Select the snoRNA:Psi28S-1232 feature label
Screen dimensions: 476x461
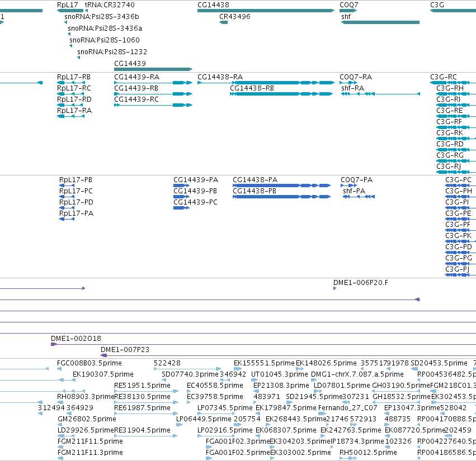click(112, 52)
